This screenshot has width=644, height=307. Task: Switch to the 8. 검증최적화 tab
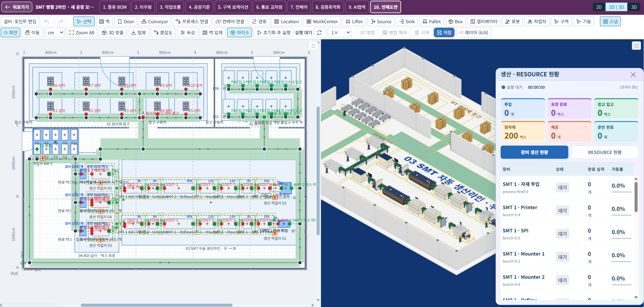[328, 7]
